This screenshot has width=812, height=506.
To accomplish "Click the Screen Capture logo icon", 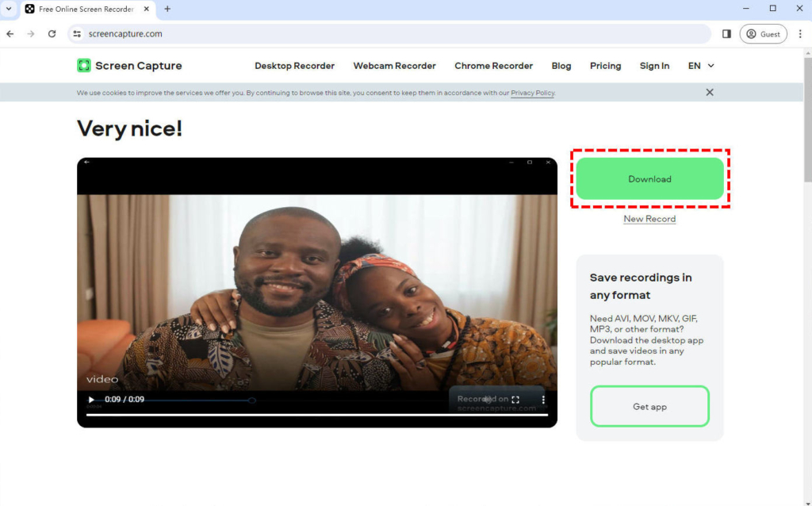I will tap(84, 65).
